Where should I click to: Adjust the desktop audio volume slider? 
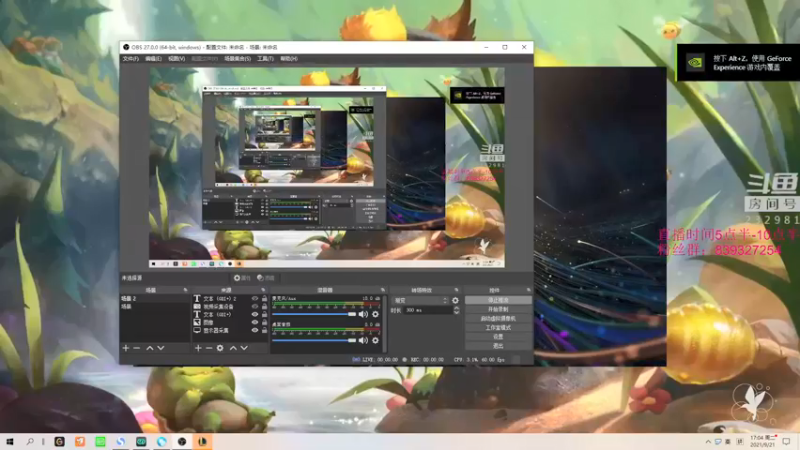tap(314, 340)
